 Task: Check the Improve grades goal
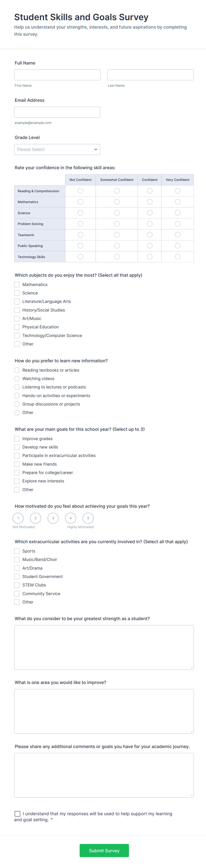pyautogui.click(x=17, y=438)
